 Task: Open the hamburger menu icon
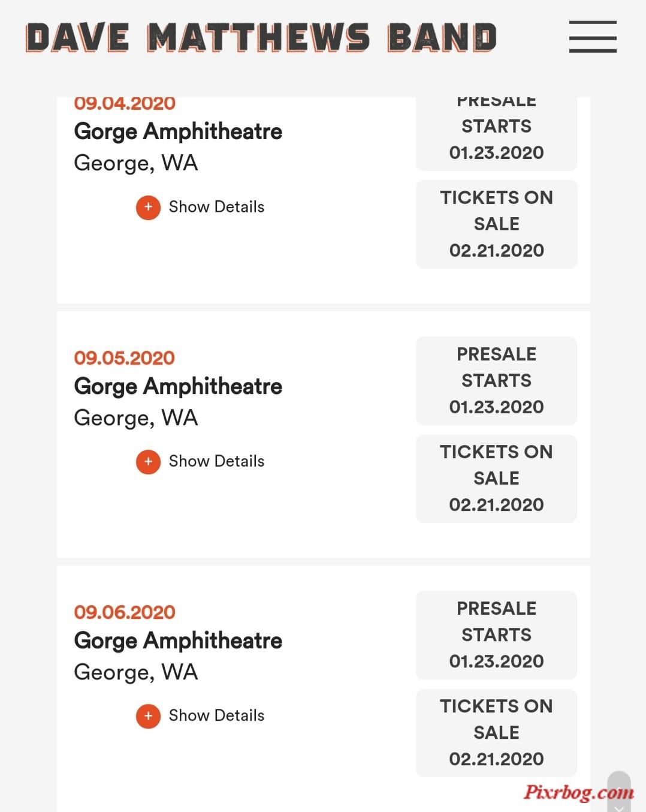593,37
